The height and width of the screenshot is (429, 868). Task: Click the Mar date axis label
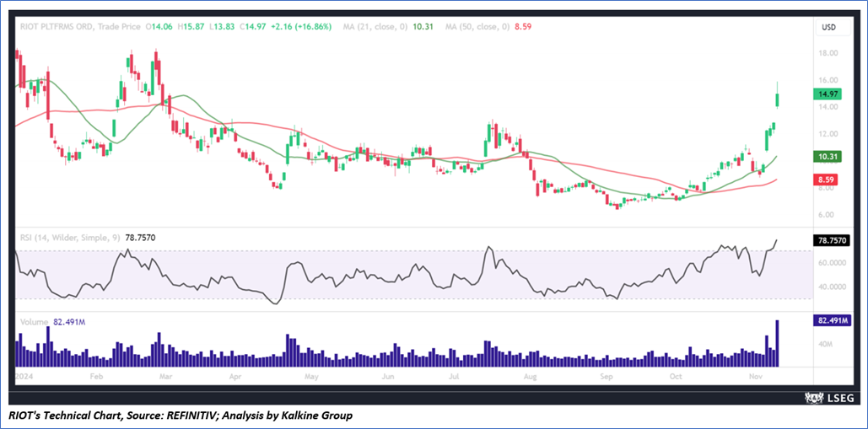pyautogui.click(x=166, y=377)
